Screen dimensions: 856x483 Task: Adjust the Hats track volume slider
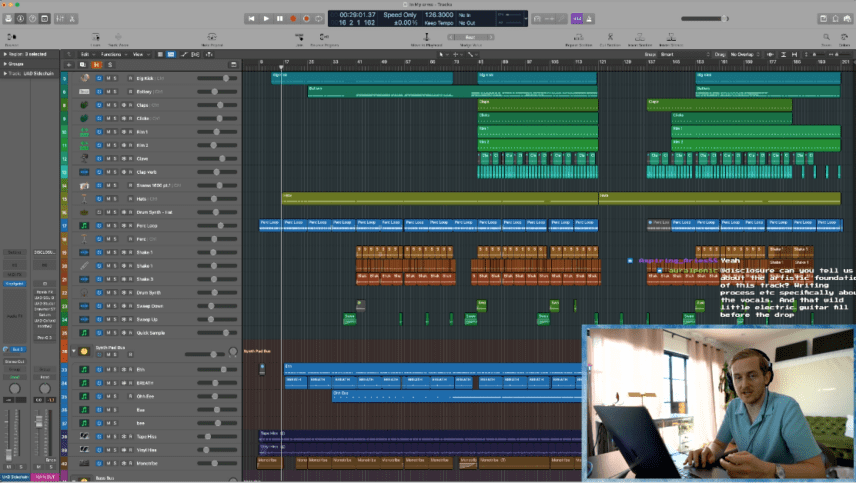point(217,199)
